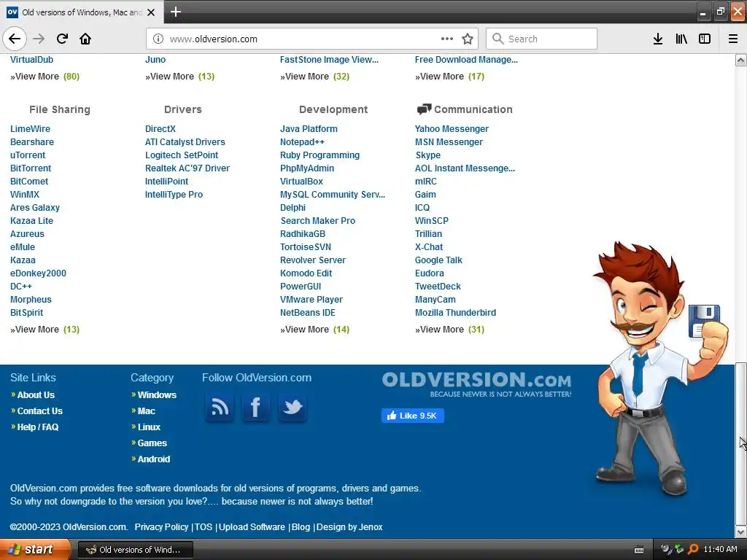Screen dimensions: 747x560
Task: Open the Windows category link
Action: [157, 395]
